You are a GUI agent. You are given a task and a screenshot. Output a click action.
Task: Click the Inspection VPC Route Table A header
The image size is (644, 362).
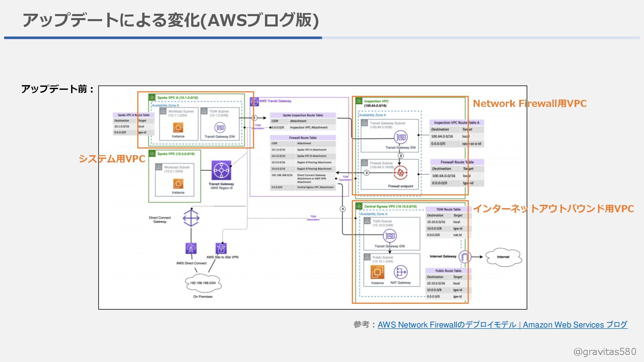coord(457,123)
